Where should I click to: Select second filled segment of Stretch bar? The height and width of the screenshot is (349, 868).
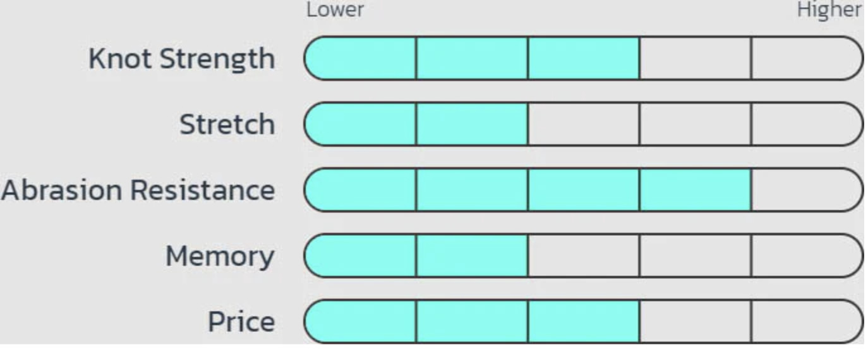point(472,124)
